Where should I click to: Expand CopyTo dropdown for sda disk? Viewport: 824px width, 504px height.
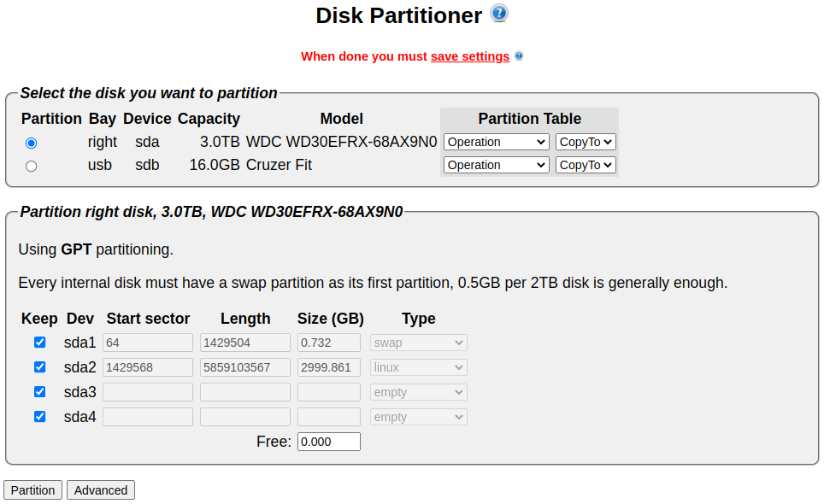pos(586,142)
